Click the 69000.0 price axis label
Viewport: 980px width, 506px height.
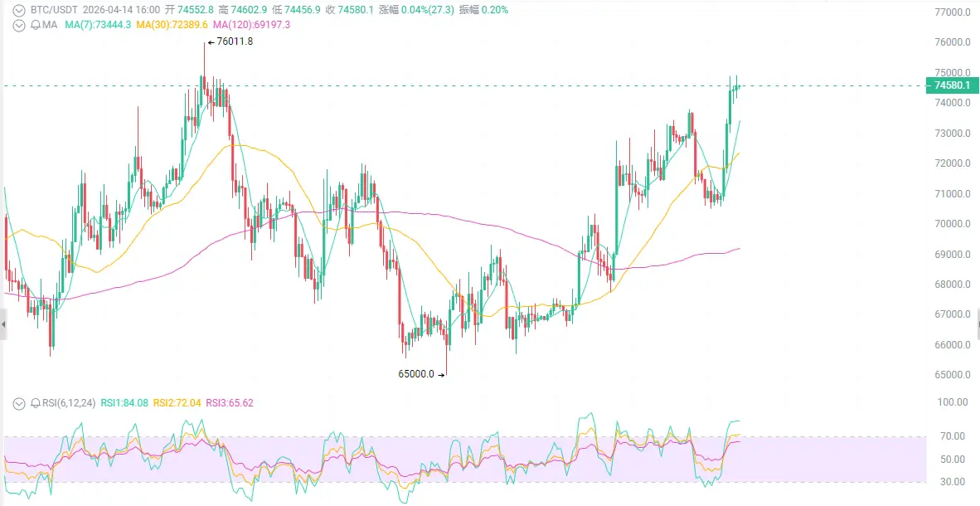952,255
